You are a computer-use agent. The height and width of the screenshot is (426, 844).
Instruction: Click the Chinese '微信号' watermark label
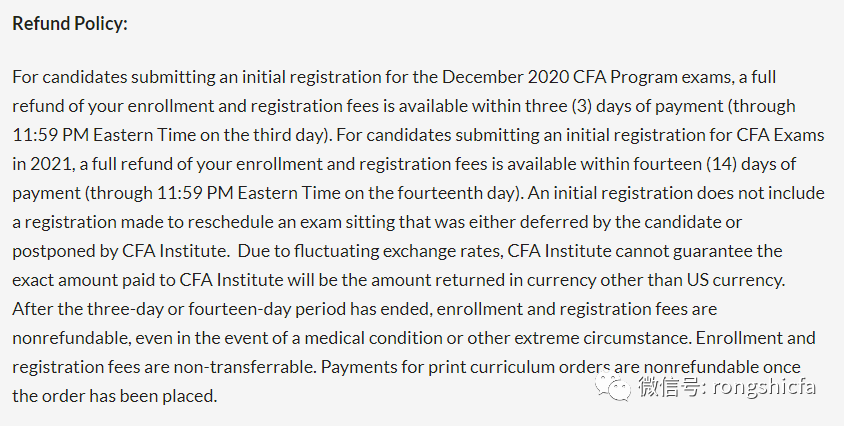click(670, 387)
